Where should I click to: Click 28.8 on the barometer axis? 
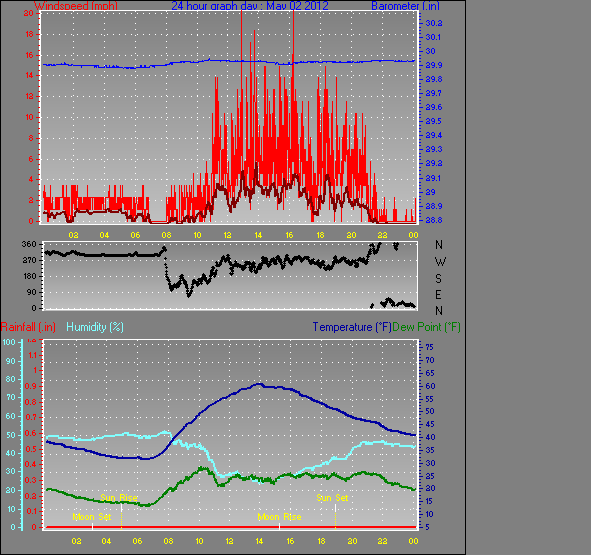point(433,220)
